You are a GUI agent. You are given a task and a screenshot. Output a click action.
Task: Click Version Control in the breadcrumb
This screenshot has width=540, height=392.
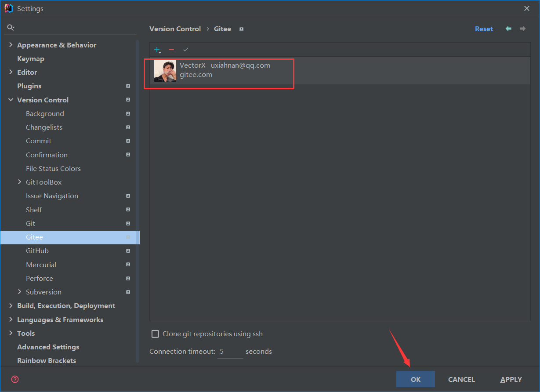[175, 29]
